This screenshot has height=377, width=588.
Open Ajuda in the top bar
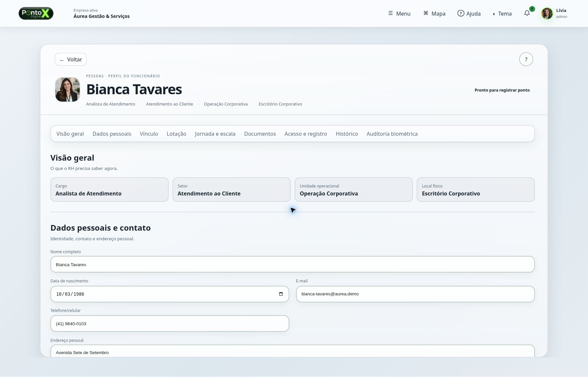click(x=469, y=14)
